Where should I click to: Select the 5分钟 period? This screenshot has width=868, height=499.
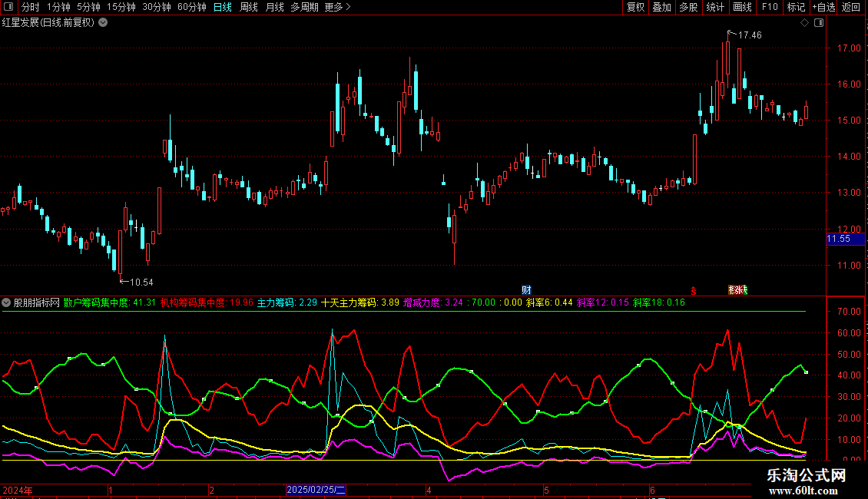pos(88,7)
